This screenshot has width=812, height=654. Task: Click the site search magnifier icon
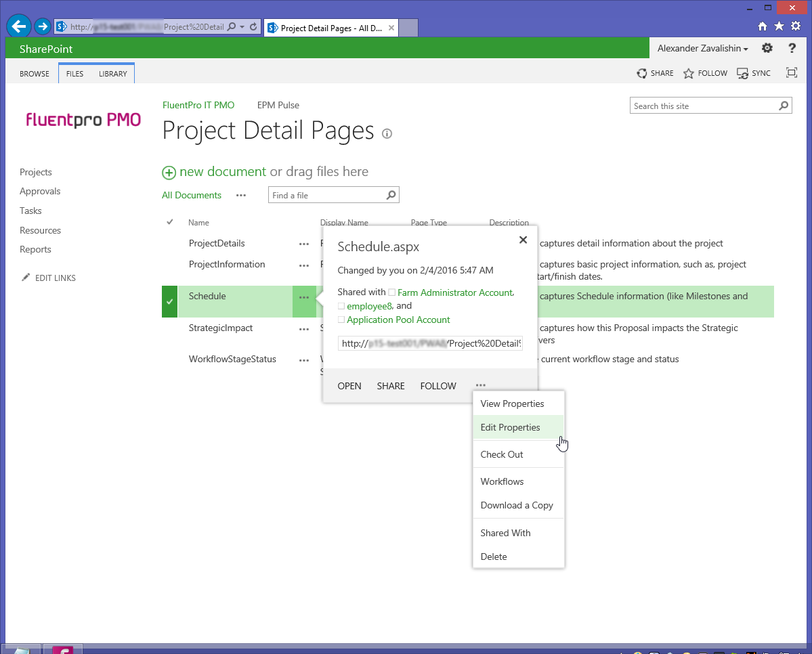(x=784, y=106)
